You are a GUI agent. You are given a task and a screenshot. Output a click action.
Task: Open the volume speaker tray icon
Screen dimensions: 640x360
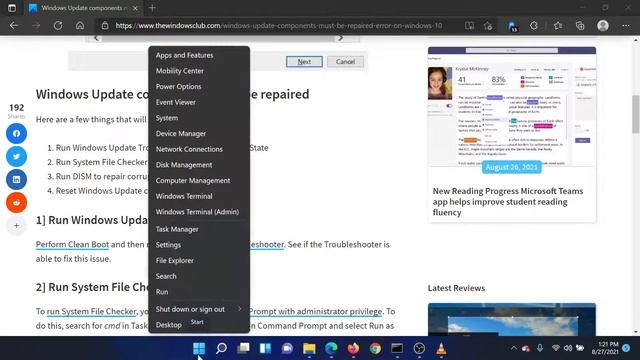click(x=568, y=348)
